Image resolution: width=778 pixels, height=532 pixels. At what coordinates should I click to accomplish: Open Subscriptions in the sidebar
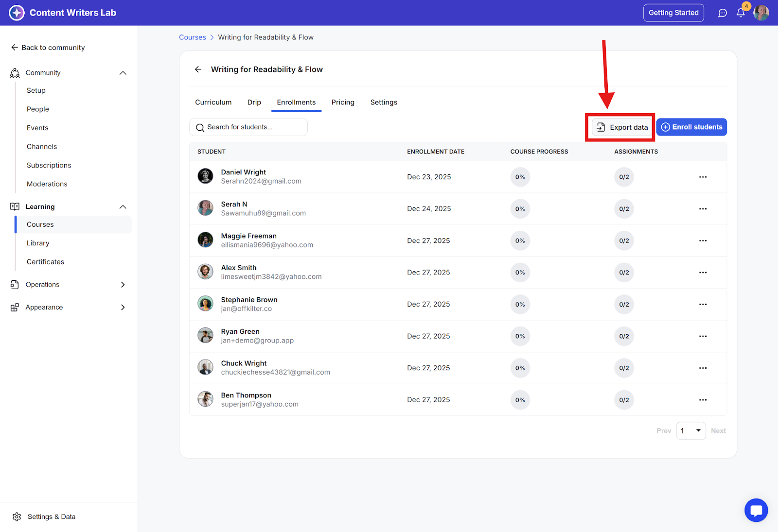point(49,166)
